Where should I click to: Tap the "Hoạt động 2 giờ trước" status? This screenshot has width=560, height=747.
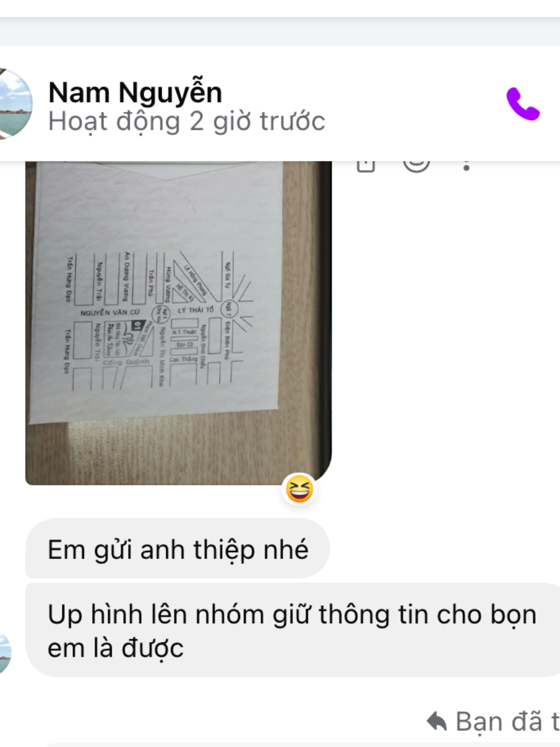tap(187, 121)
